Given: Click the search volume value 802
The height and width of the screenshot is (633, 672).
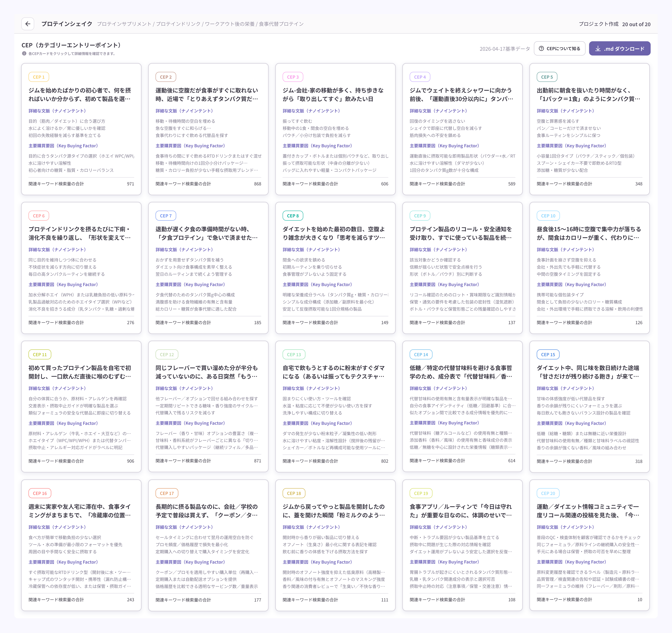Looking at the screenshot, I should (385, 461).
